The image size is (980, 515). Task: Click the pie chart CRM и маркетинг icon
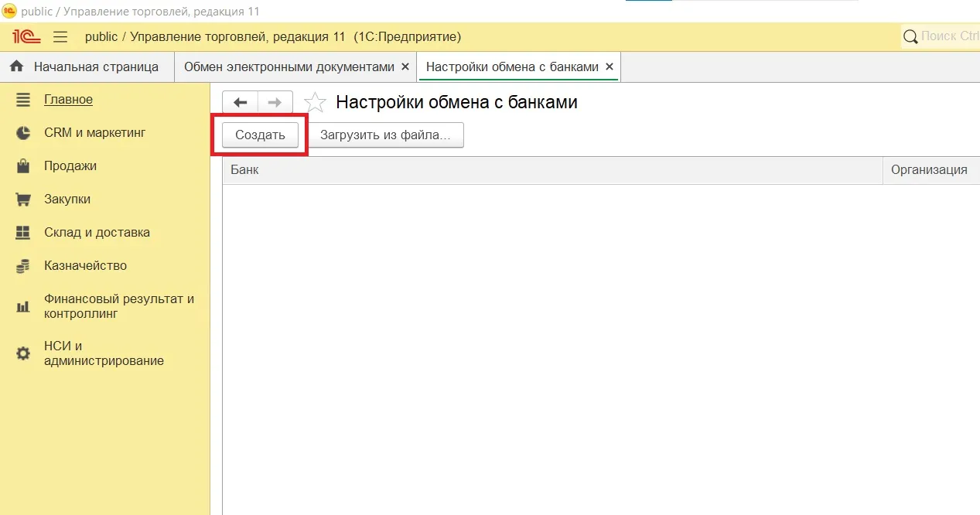pos(23,133)
